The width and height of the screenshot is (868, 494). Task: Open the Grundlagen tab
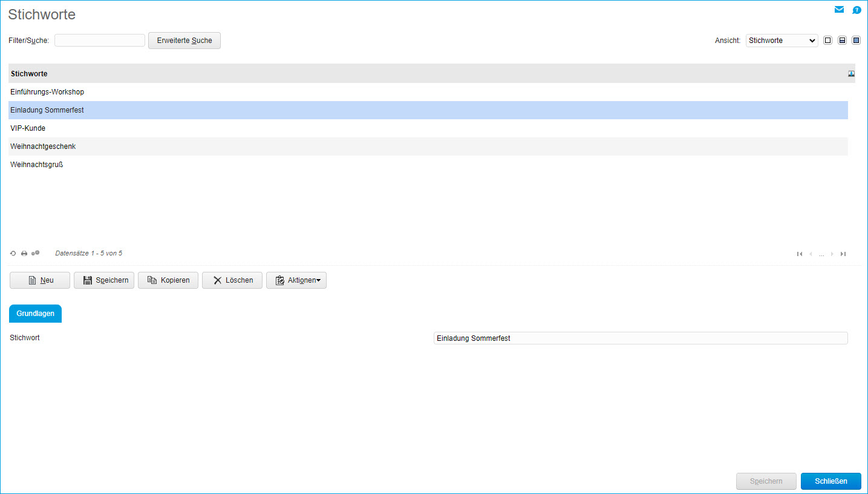pyautogui.click(x=35, y=314)
